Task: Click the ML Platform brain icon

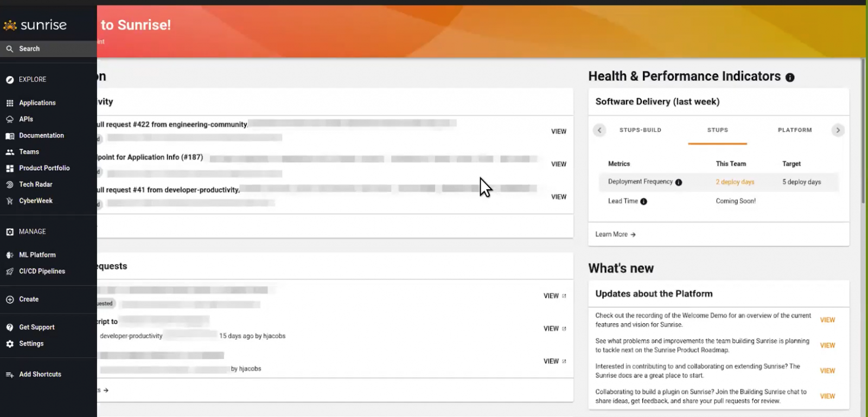Action: (10, 255)
